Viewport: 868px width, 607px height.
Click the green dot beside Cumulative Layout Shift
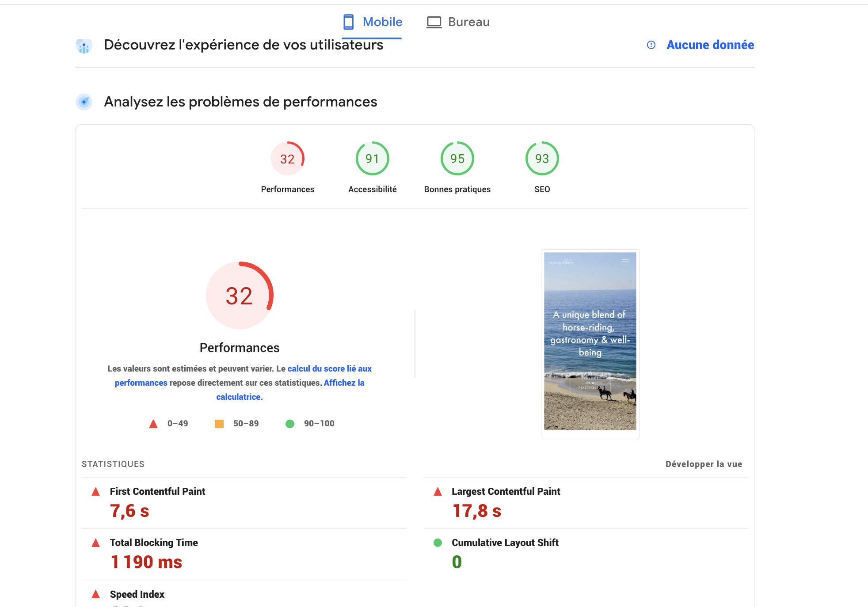(x=438, y=543)
